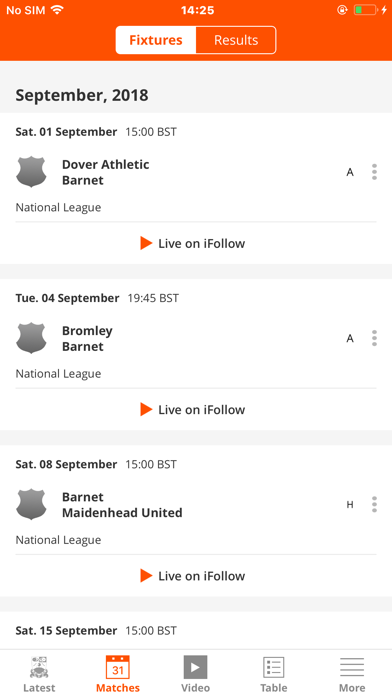Image resolution: width=392 pixels, height=696 pixels.
Task: Tap Bromley fixture crest shield
Action: tap(31, 338)
